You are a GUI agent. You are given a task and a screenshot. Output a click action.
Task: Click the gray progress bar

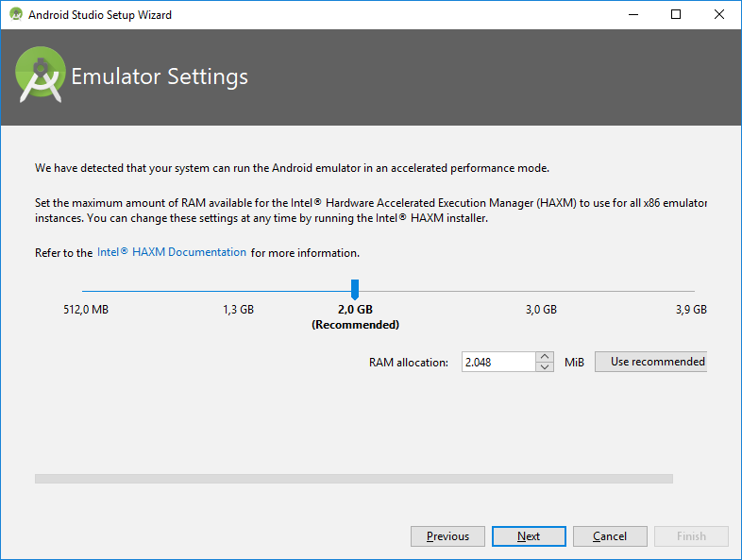pos(353,479)
